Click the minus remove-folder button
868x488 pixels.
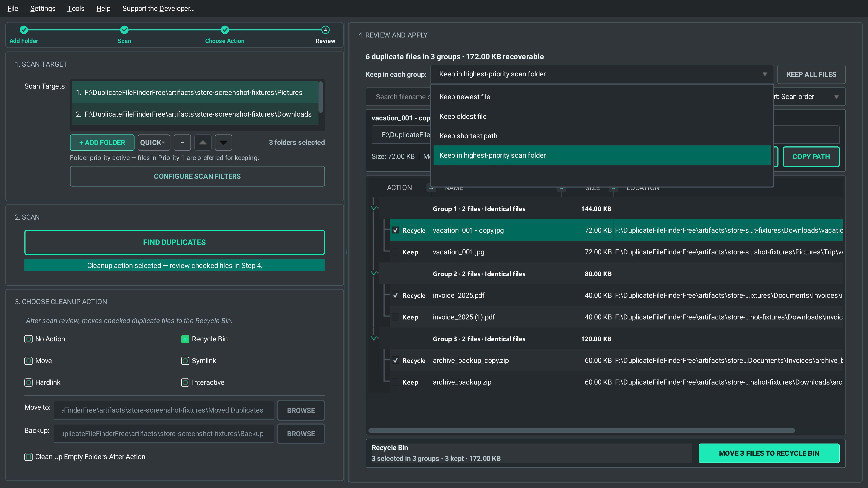(x=182, y=143)
